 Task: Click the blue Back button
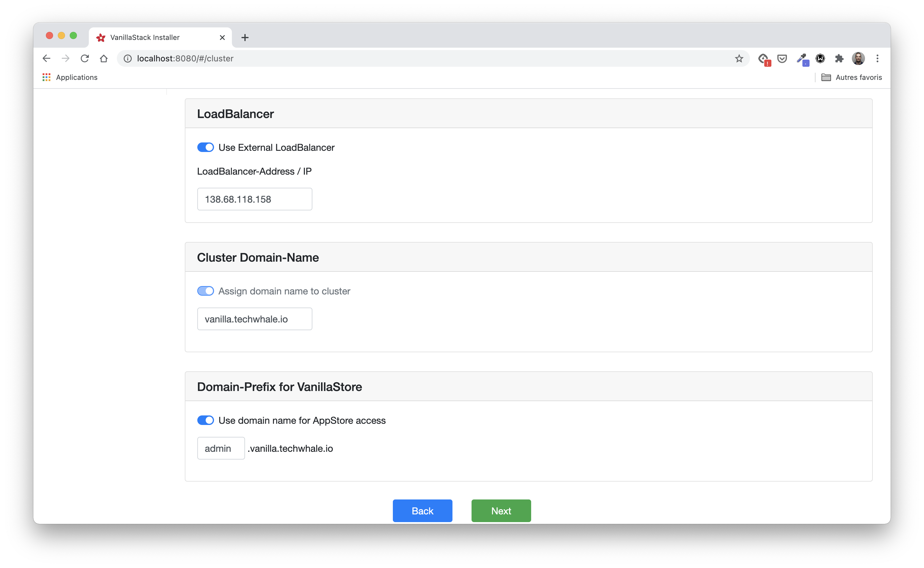(x=422, y=511)
